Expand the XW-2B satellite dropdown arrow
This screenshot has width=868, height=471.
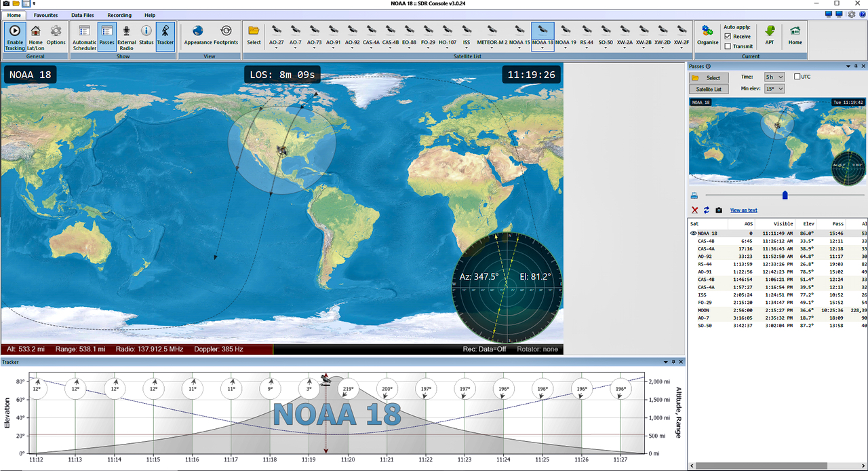click(644, 49)
